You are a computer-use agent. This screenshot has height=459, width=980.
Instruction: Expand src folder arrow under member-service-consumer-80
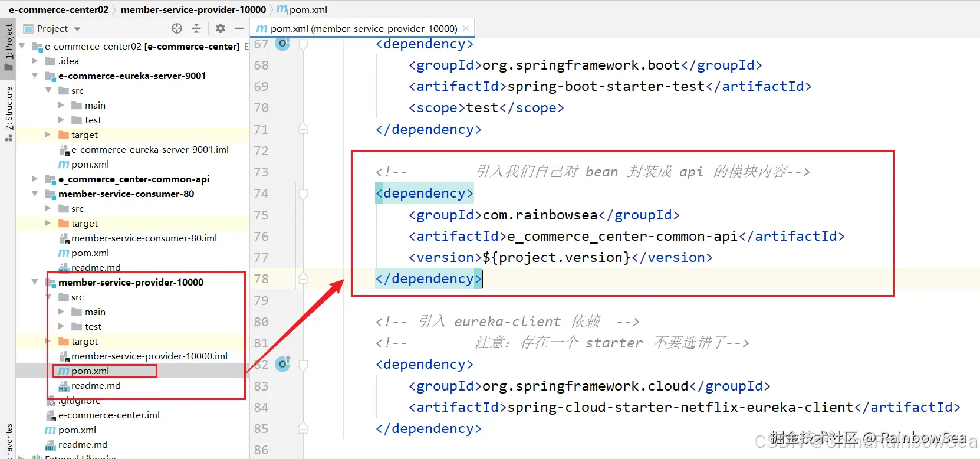(x=48, y=208)
